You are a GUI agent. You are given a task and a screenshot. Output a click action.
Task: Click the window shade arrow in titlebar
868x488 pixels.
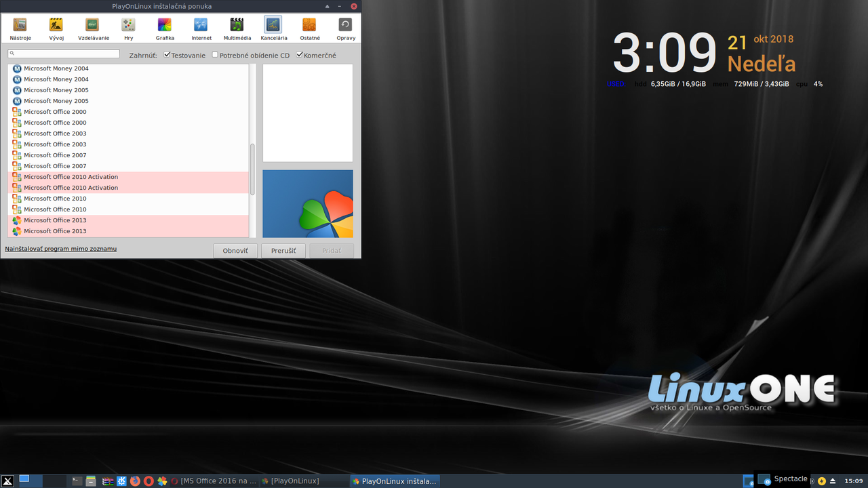pyautogui.click(x=328, y=6)
